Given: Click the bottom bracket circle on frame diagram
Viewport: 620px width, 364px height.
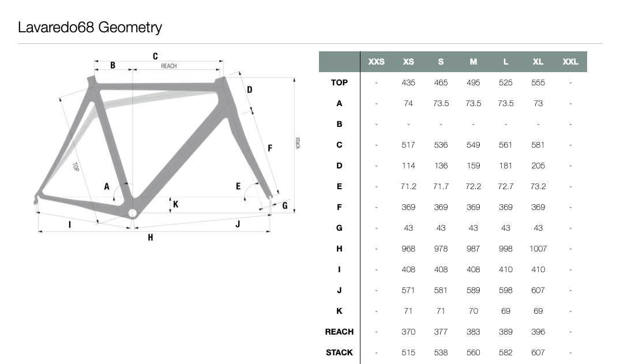Looking at the screenshot, I should pyautogui.click(x=133, y=213).
